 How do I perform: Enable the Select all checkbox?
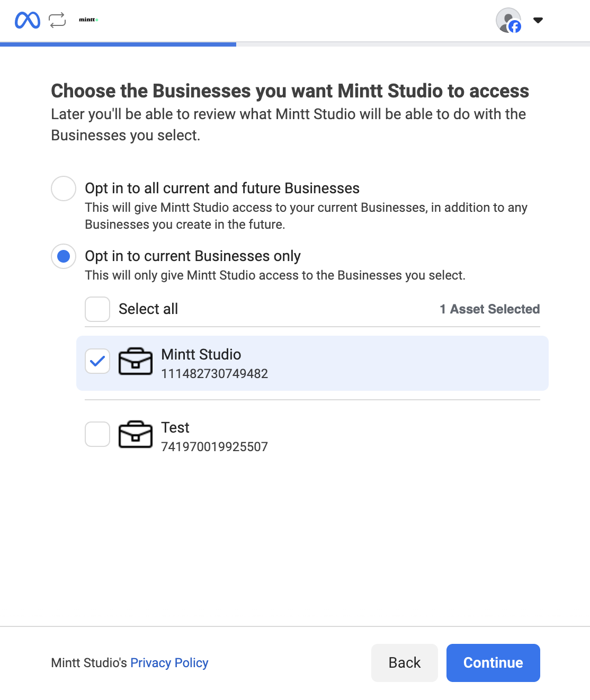(x=97, y=309)
